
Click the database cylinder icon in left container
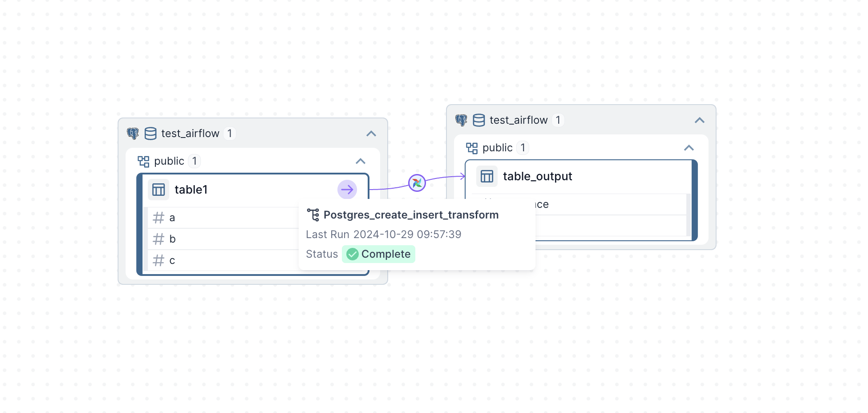coord(150,134)
